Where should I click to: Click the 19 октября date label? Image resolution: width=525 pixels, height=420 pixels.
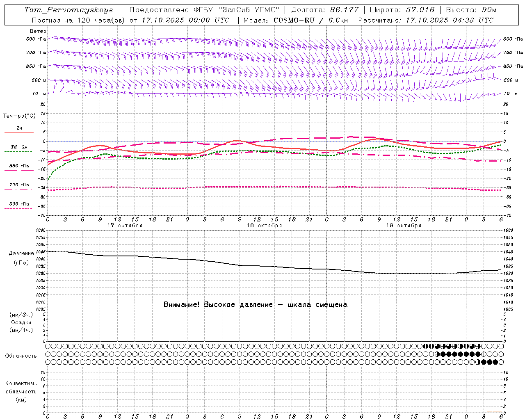click(404, 226)
